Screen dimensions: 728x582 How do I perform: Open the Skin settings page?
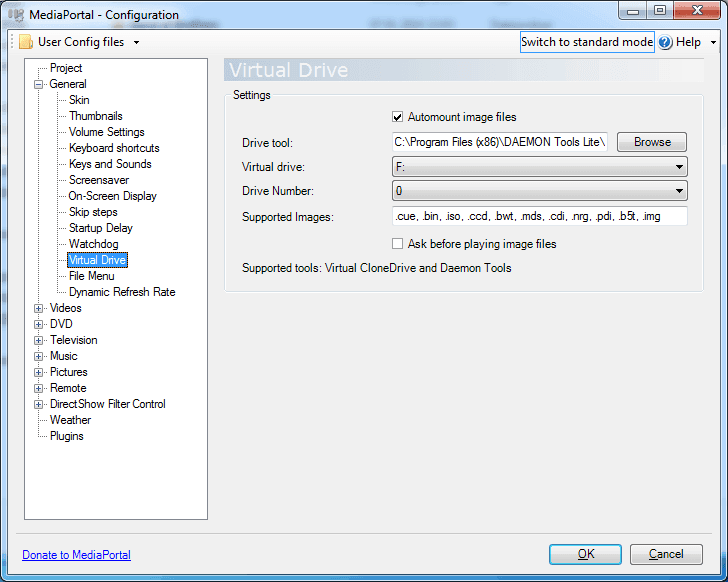(x=79, y=100)
